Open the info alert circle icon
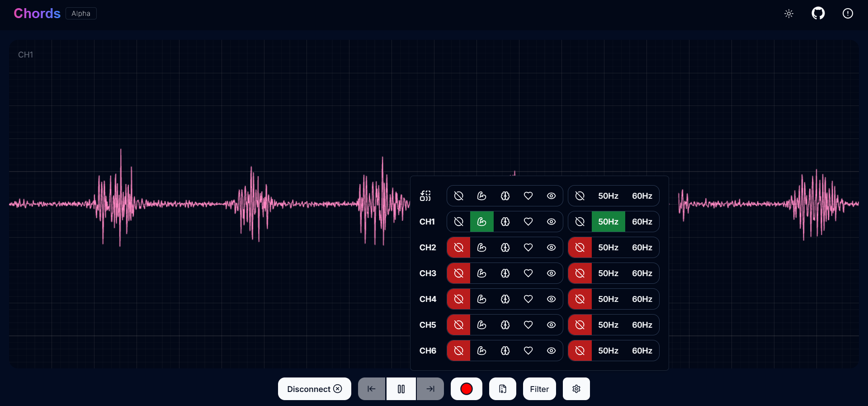 click(x=848, y=14)
